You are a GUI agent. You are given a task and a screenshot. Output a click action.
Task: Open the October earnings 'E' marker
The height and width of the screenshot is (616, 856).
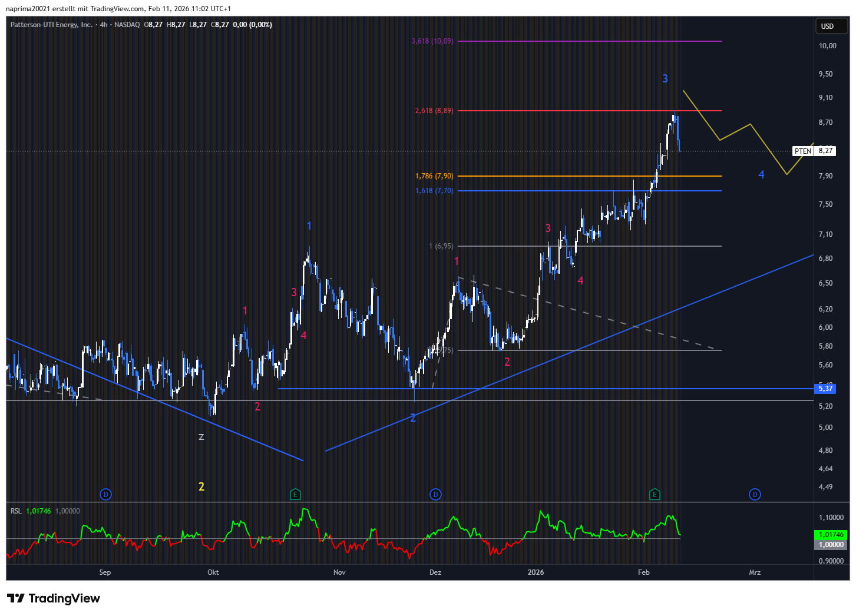pyautogui.click(x=296, y=494)
